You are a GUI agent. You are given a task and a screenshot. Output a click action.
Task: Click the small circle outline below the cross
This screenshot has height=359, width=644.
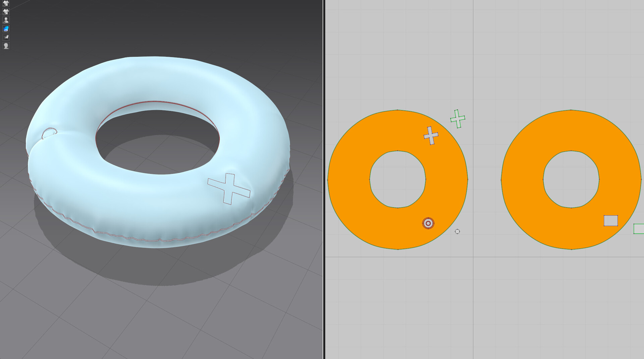[457, 231]
